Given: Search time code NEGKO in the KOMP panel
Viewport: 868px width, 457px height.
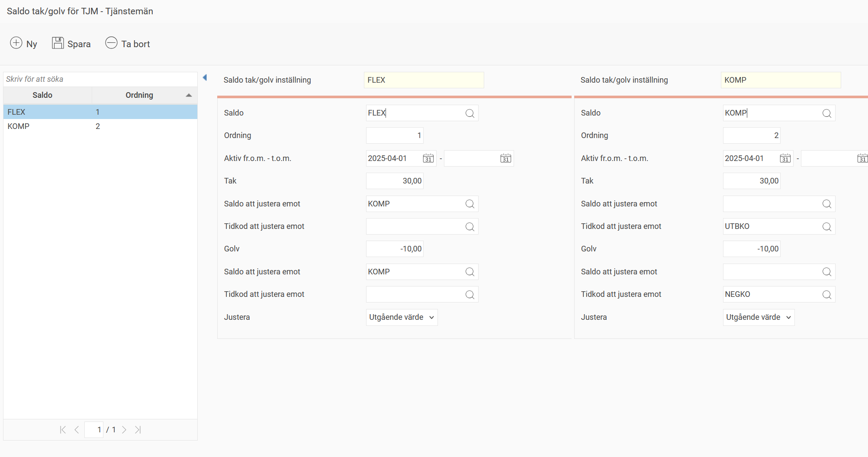Looking at the screenshot, I should tap(826, 295).
